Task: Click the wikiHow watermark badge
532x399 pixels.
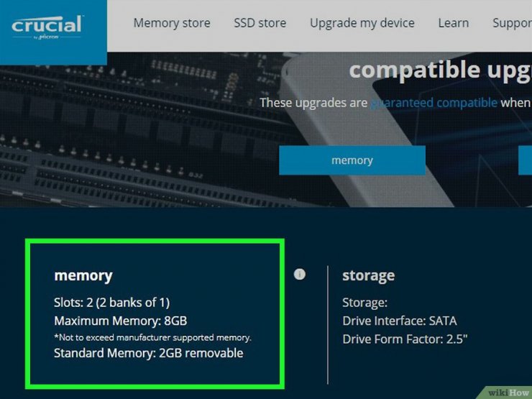Action: tap(508, 393)
